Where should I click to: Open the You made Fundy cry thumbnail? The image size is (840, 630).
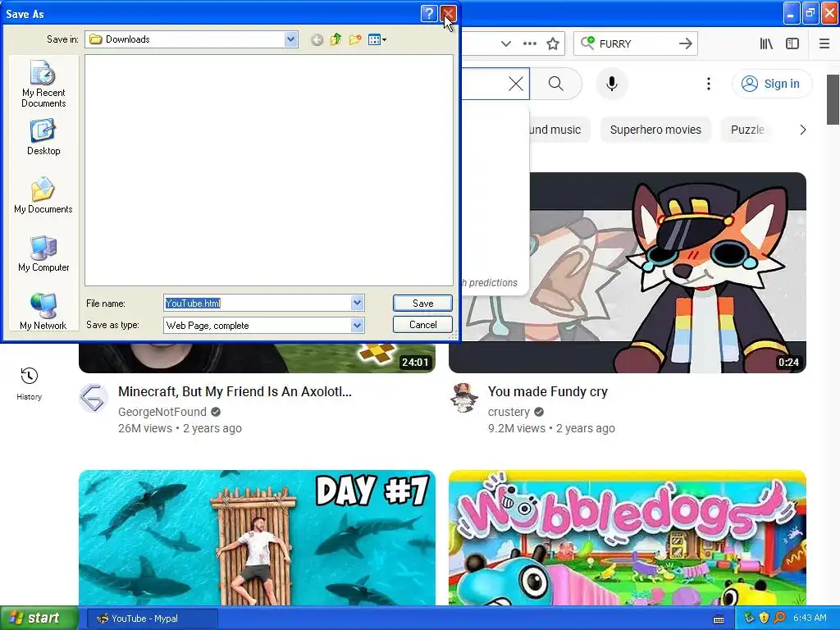(x=668, y=272)
